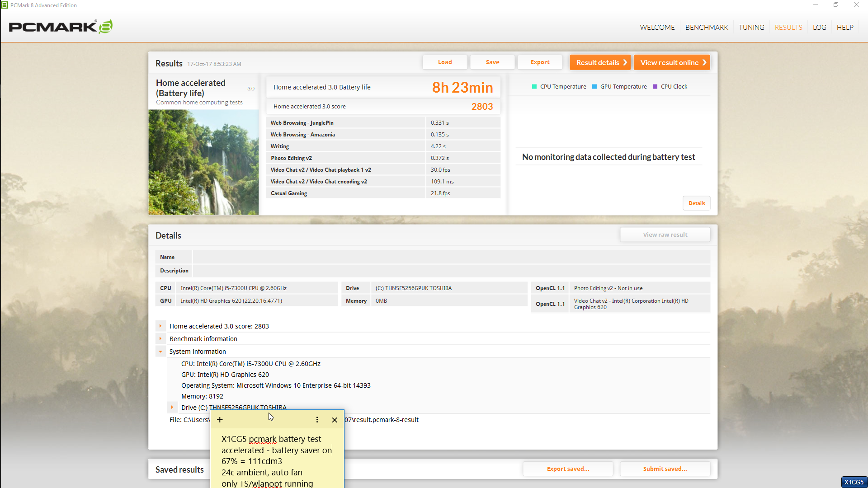Toggle the GPU Temperature legend swatch
Viewport: 868px width, 488px height.
pos(594,87)
